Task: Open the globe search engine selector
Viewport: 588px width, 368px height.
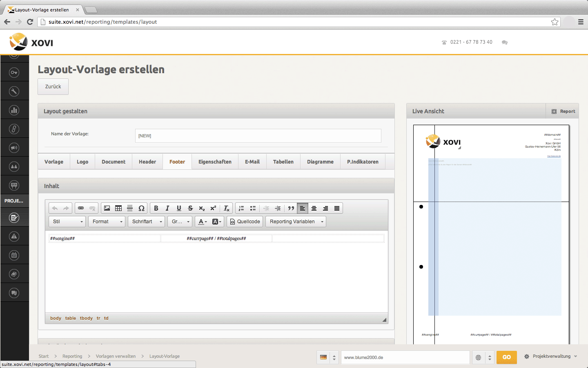Action: click(x=483, y=357)
